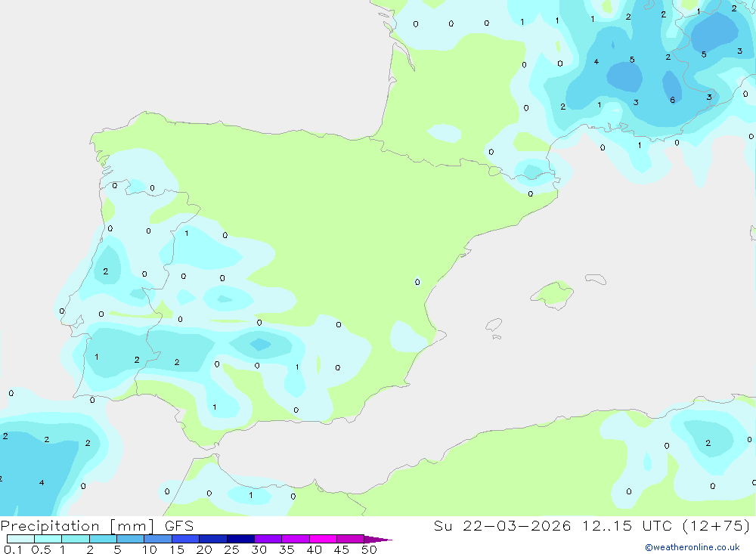Click the '(12+75)' forecast offset text
The height and width of the screenshot is (554, 756).
click(x=717, y=525)
